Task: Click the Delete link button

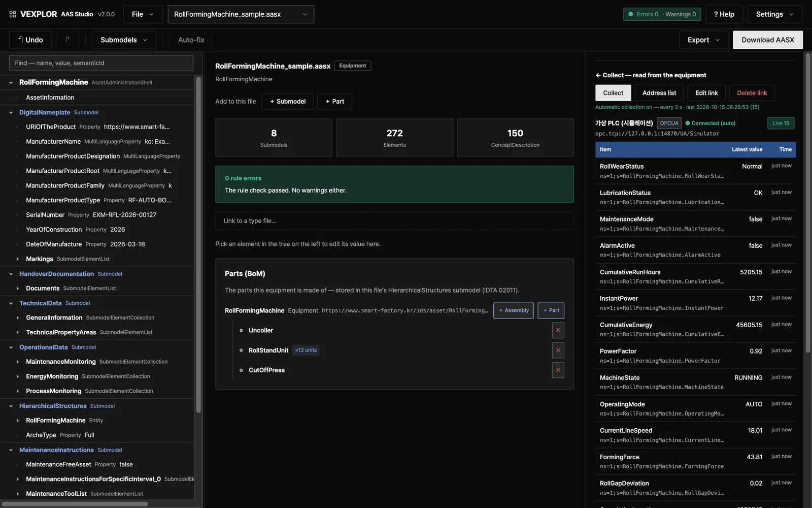Action: pos(752,93)
